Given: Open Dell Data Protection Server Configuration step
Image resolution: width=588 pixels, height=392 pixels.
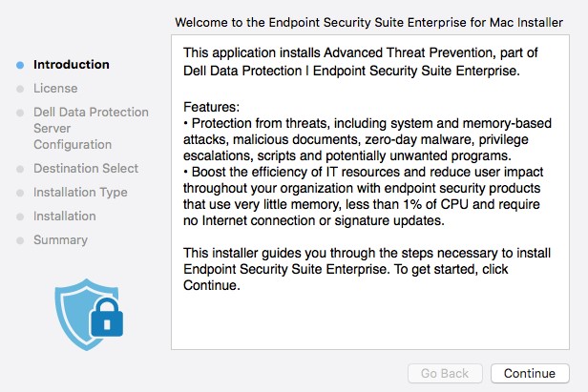Looking at the screenshot, I should pyautogui.click(x=90, y=128).
